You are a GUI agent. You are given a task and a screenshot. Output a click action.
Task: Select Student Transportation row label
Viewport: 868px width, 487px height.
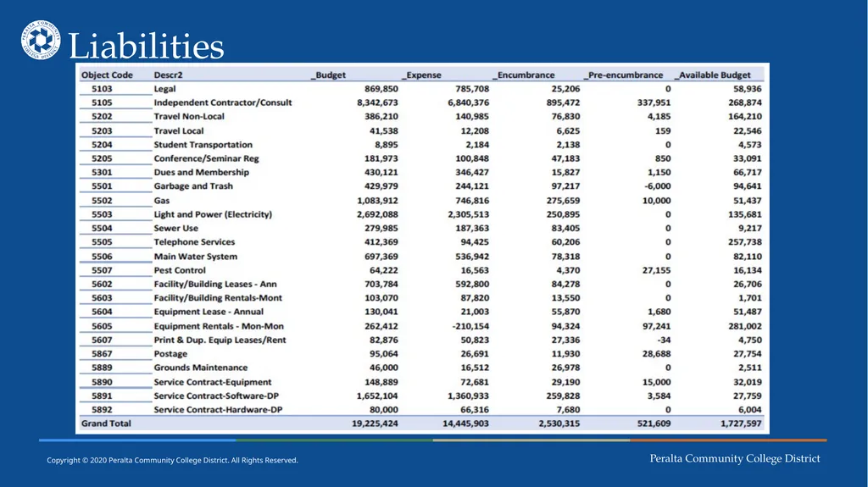(x=203, y=145)
